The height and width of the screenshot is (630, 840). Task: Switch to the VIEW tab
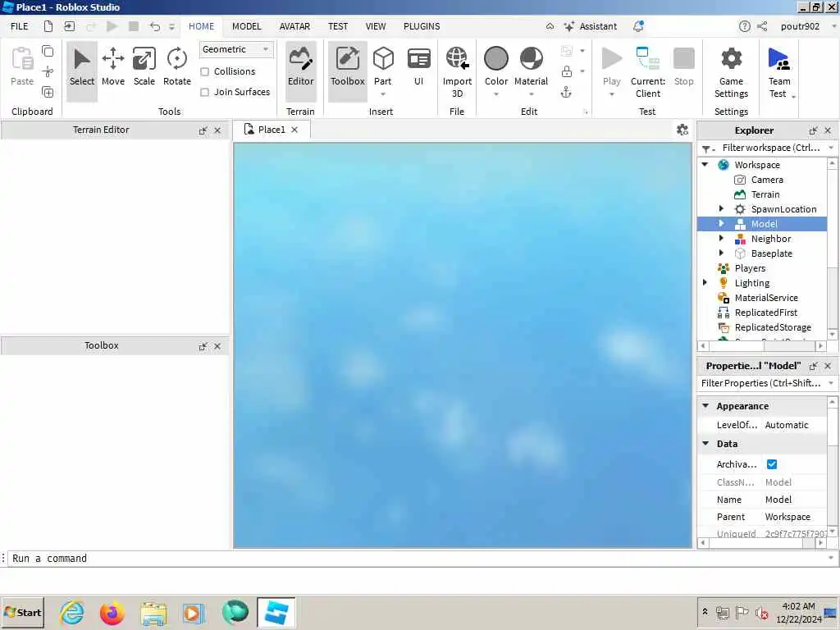pos(376,26)
